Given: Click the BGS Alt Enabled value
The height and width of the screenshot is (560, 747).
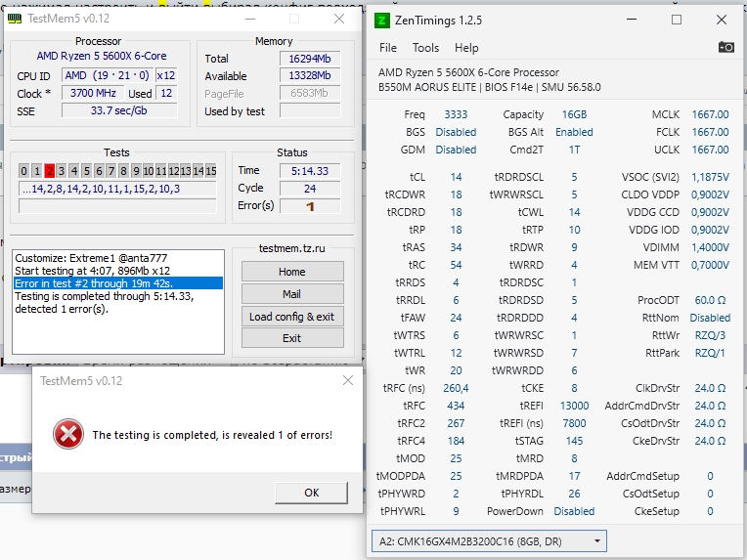Looking at the screenshot, I should tap(574, 132).
